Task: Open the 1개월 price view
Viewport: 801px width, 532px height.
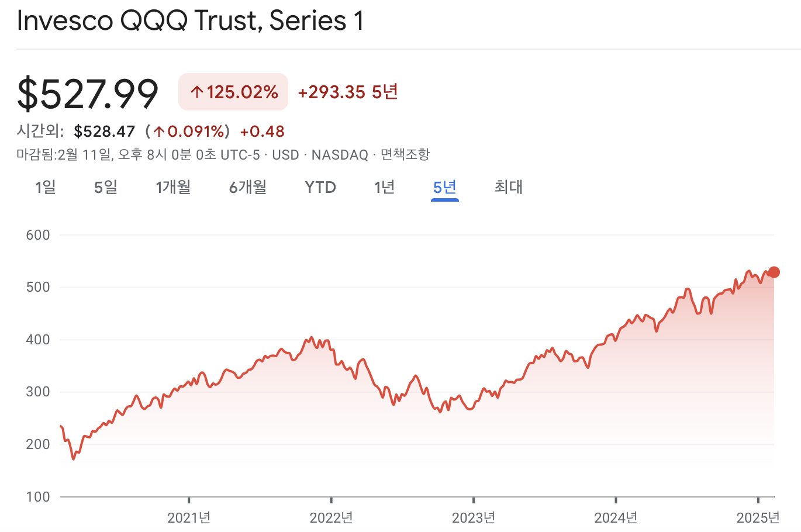Action: click(173, 187)
